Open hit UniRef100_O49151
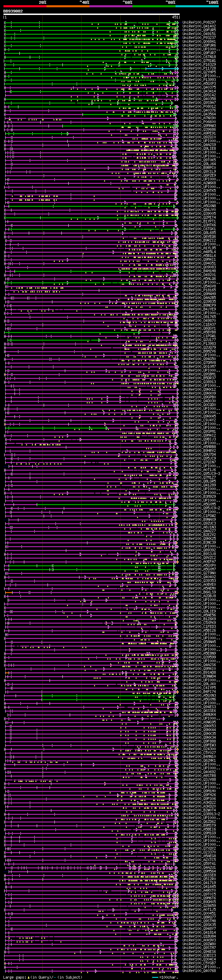Viewport: 222px width, 980px height. (x=199, y=34)
